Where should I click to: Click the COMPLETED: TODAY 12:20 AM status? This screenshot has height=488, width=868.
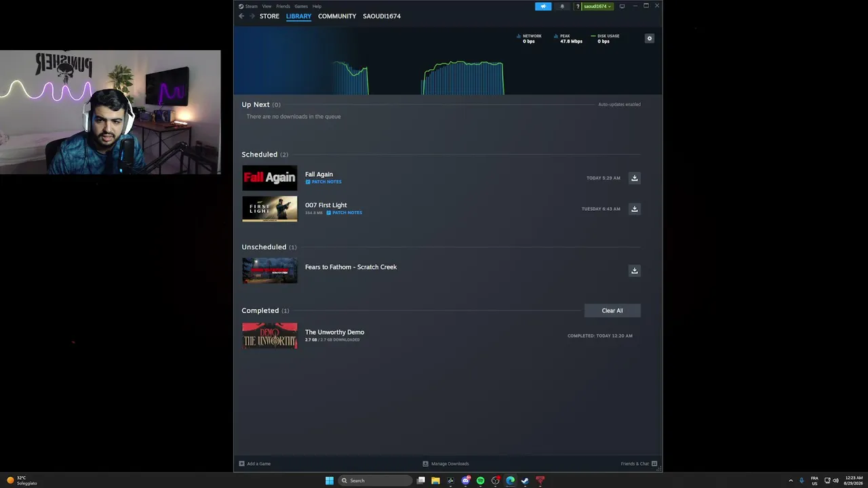600,335
